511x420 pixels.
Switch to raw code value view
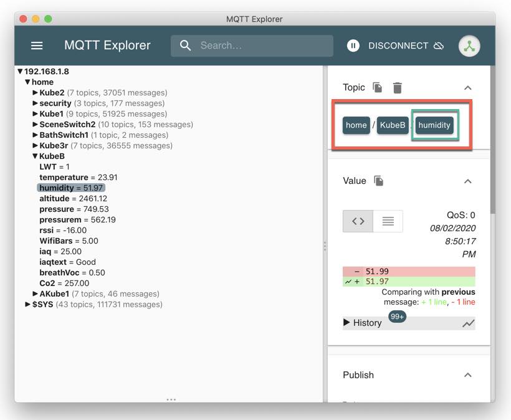[x=358, y=221]
